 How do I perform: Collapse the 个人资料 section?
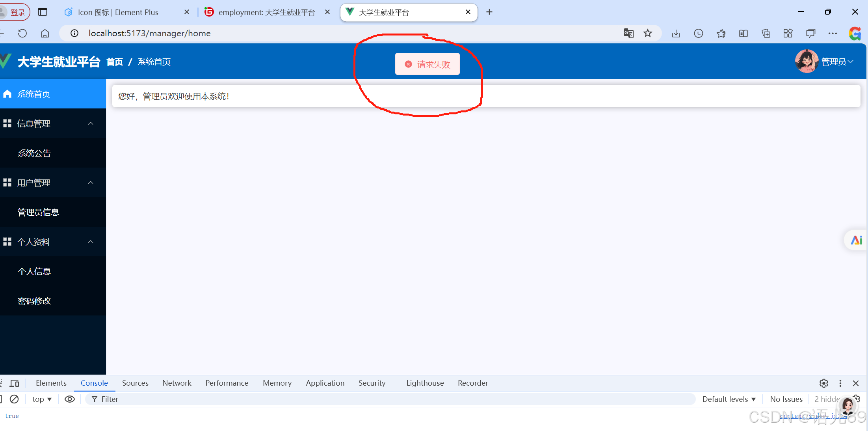(91, 242)
